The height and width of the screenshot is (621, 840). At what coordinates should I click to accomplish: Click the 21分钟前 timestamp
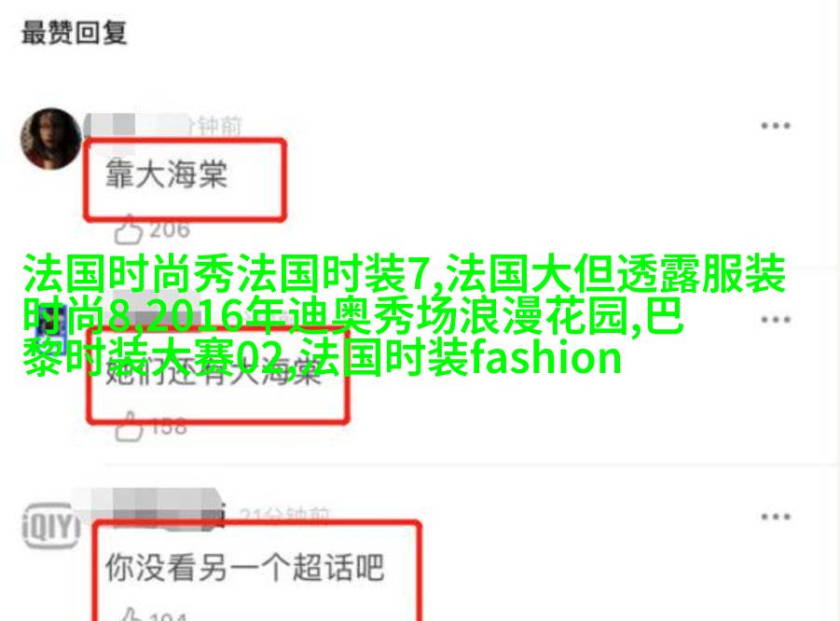(x=283, y=515)
